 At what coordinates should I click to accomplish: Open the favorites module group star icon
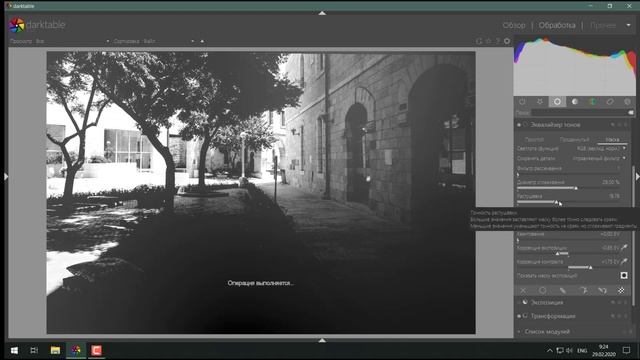pos(540,102)
